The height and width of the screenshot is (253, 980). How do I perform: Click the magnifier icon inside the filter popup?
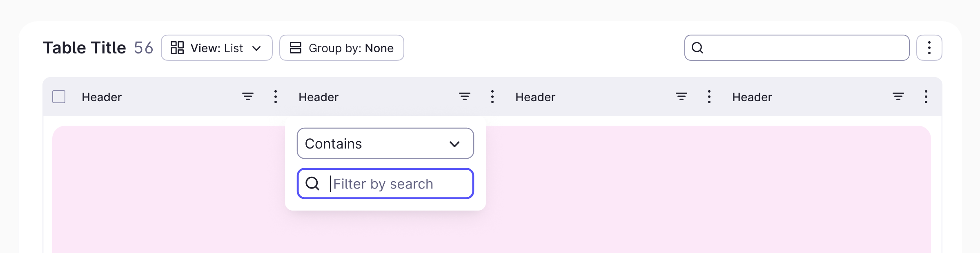point(312,184)
